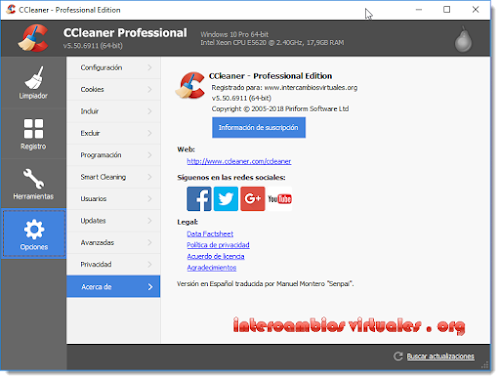Open the Data Factsheet link
The height and width of the screenshot is (380, 500).
point(210,234)
